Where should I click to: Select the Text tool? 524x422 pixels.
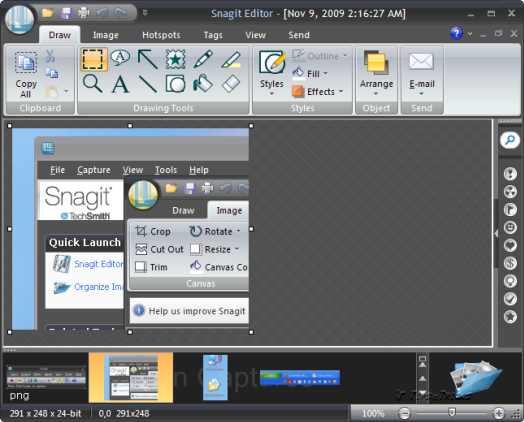pos(120,84)
